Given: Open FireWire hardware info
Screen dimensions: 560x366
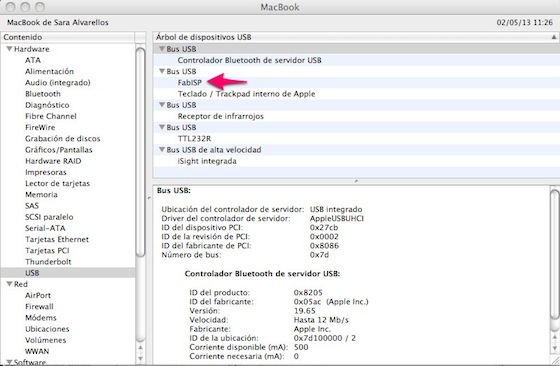Looking at the screenshot, I should coord(40,127).
